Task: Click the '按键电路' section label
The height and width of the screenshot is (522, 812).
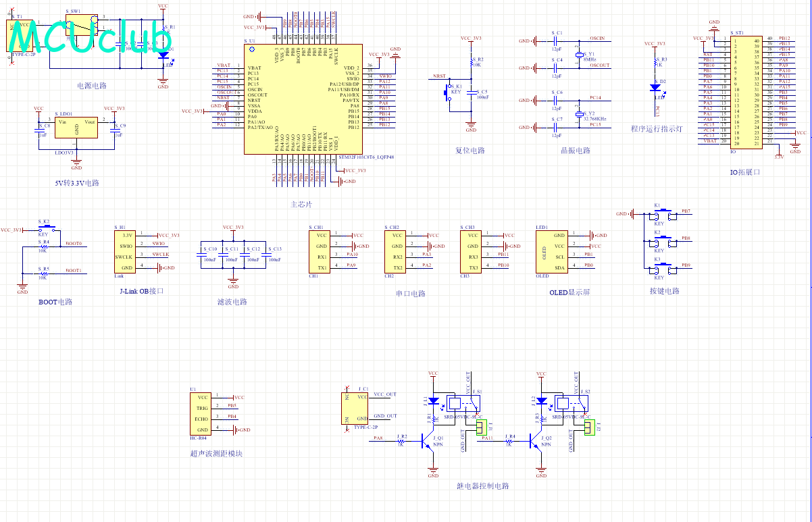Action: tap(664, 291)
